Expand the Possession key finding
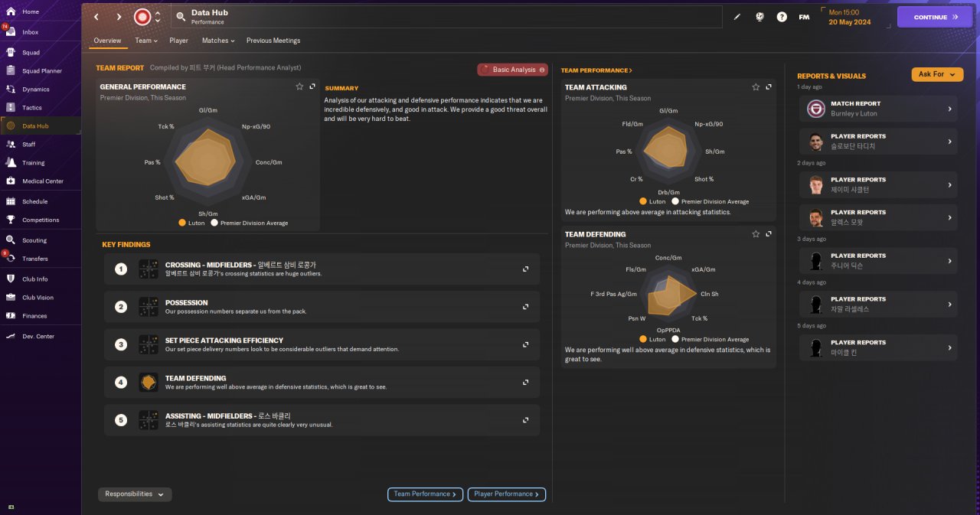 click(x=525, y=307)
